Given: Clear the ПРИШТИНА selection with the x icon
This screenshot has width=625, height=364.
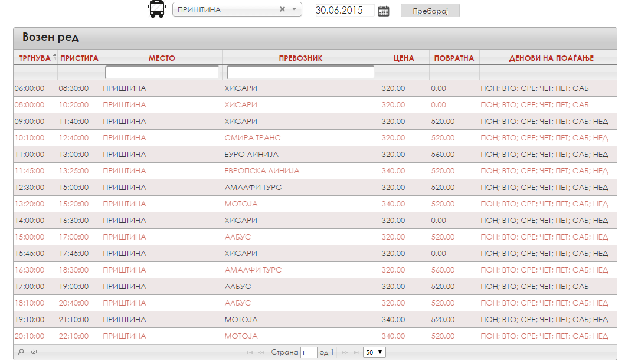Looking at the screenshot, I should 282,9.
